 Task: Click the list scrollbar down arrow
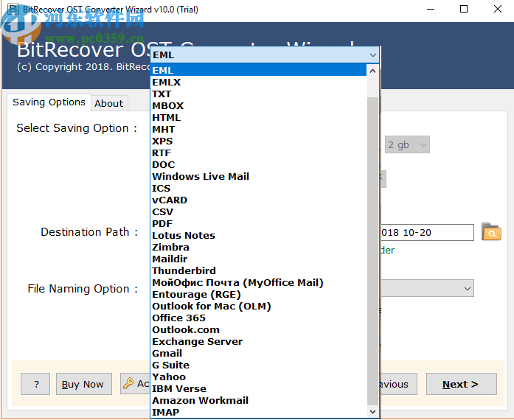(x=372, y=411)
